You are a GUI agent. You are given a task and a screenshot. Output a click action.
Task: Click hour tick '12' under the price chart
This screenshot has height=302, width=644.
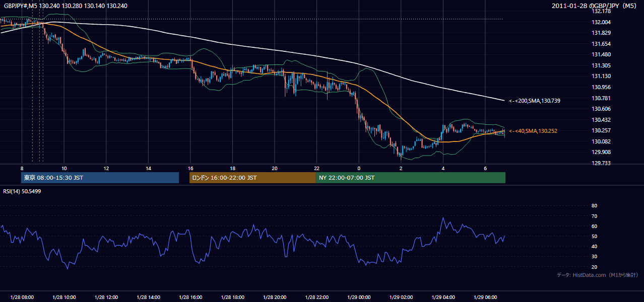(106, 168)
